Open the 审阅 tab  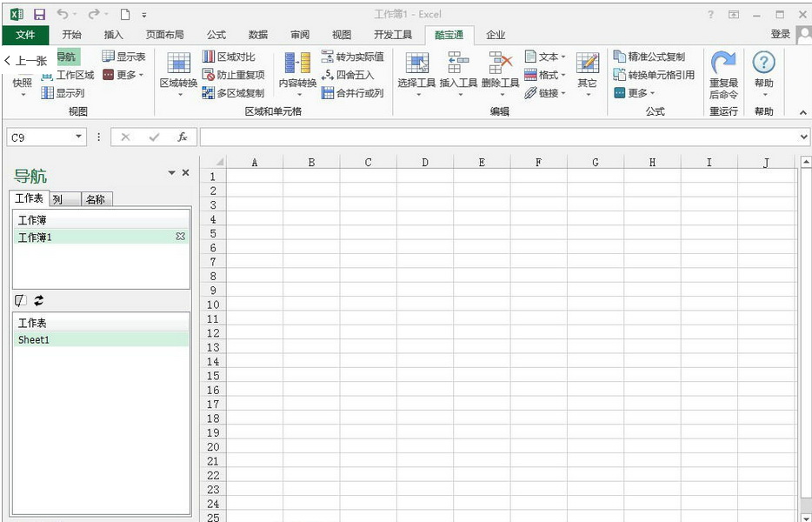click(x=300, y=35)
